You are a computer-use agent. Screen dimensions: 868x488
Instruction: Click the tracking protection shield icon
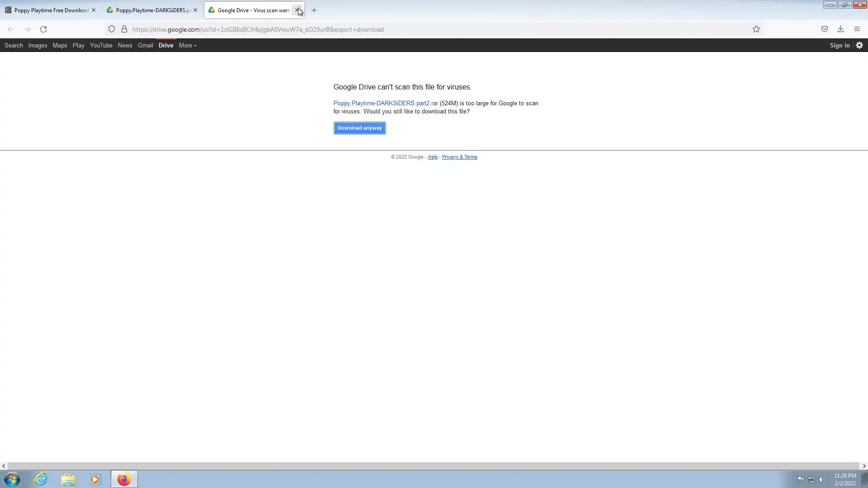tap(112, 29)
